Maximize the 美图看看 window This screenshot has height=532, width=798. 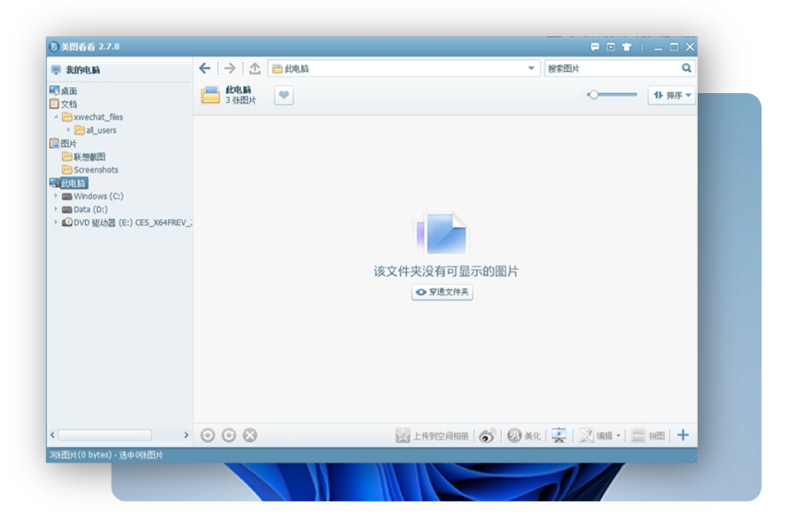coord(674,47)
